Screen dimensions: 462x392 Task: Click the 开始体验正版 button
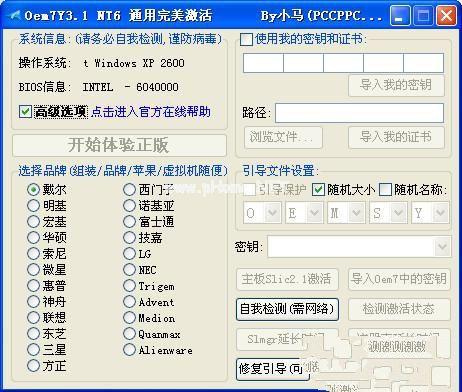[119, 145]
